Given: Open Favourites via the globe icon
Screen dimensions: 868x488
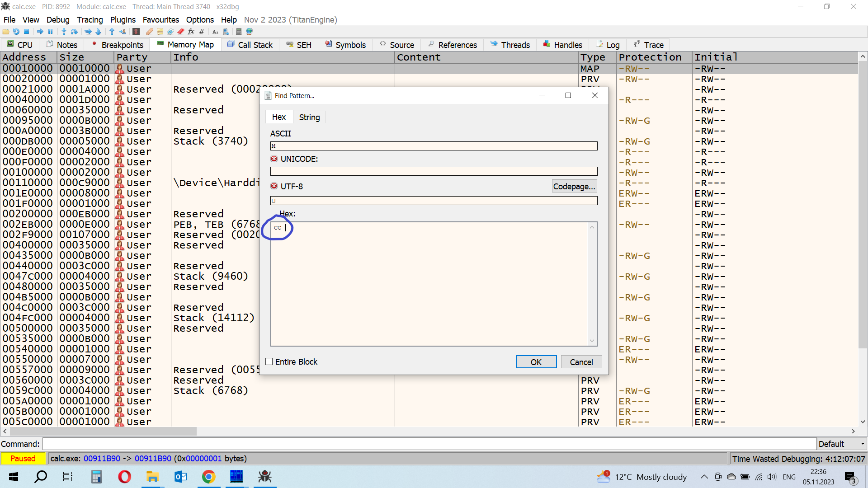Looking at the screenshot, I should (x=249, y=32).
